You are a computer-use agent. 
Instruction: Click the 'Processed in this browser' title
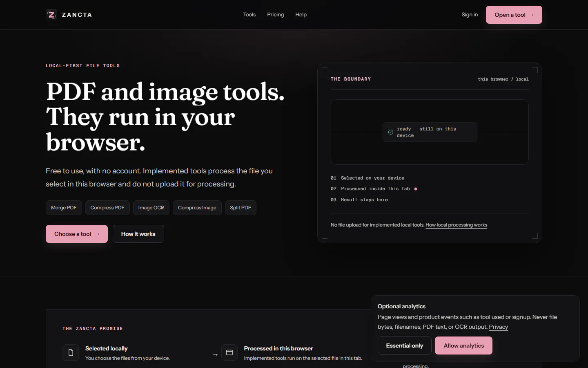[x=278, y=348]
